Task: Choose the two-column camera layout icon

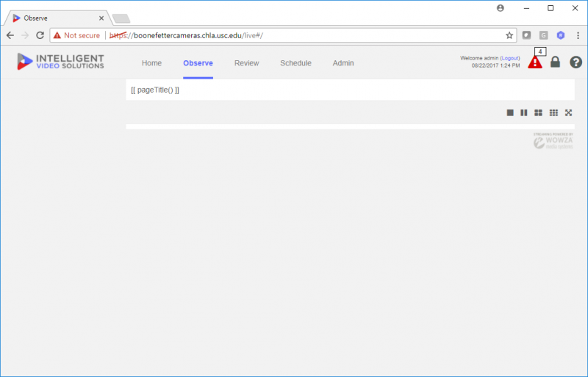Action: 524,112
